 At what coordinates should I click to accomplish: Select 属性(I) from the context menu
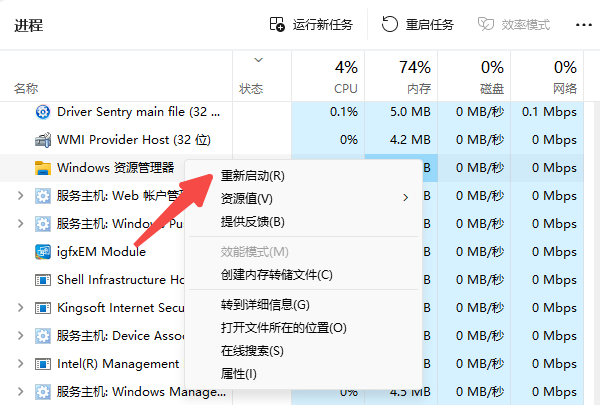point(239,374)
